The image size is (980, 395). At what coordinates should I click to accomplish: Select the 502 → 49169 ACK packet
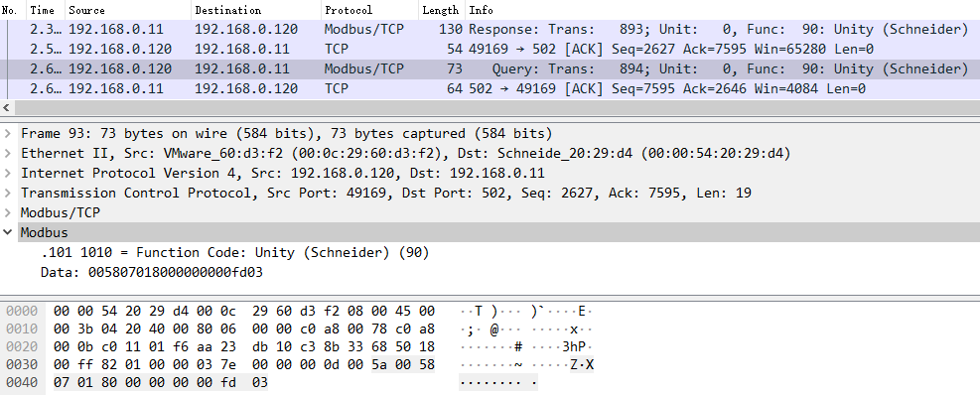[490, 88]
